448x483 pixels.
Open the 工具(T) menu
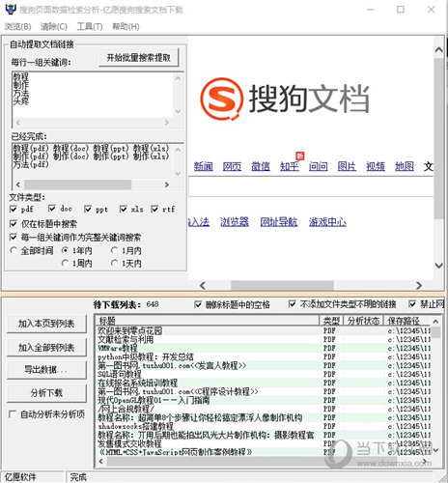pyautogui.click(x=90, y=26)
